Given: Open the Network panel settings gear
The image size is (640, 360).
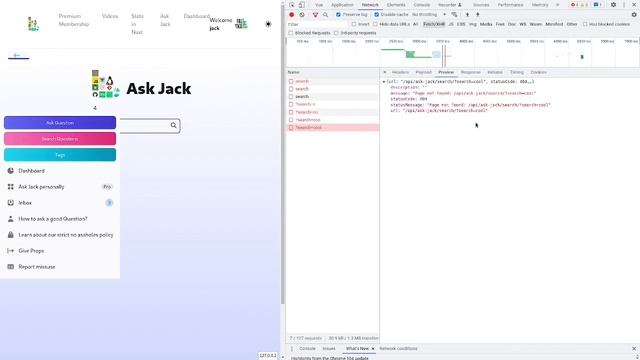Looking at the screenshot, I should [634, 15].
